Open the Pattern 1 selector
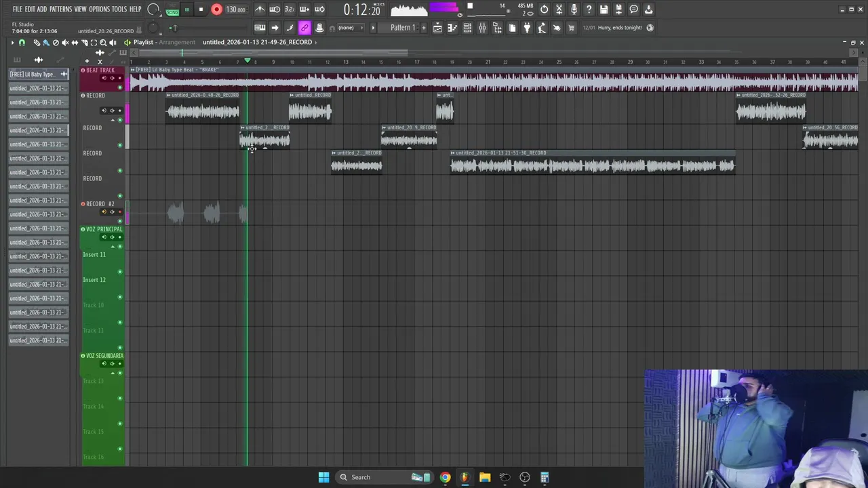This screenshot has width=868, height=488. [403, 28]
